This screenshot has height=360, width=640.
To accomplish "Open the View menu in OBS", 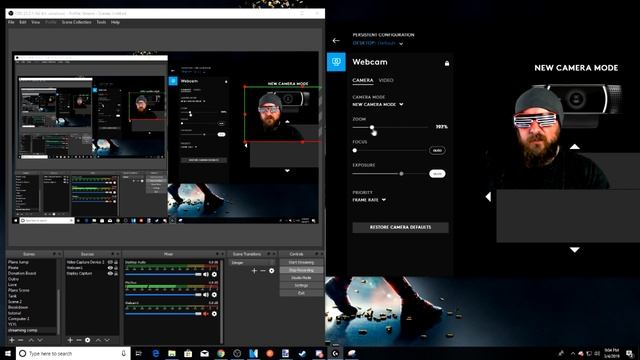I will tap(36, 22).
